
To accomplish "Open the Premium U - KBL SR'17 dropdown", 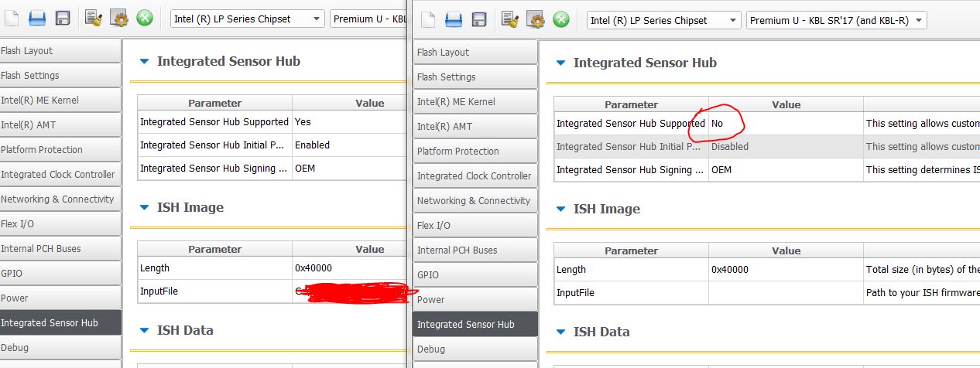I will [836, 20].
